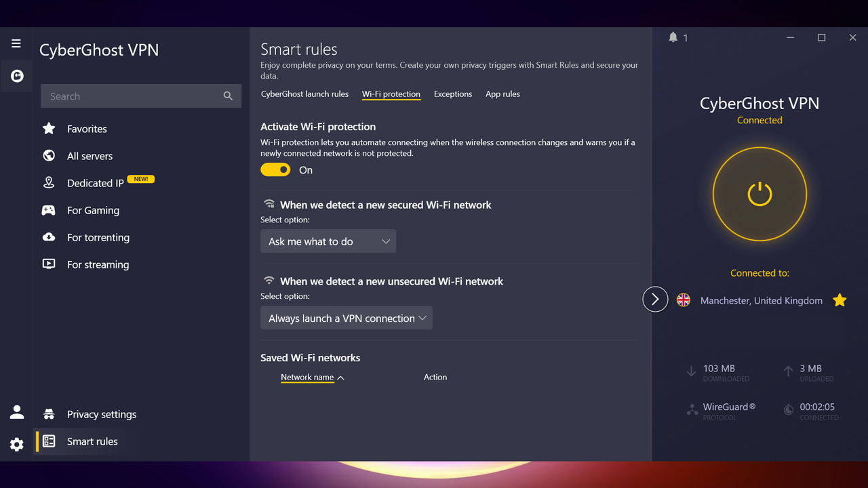Open the App rules tab
868x488 pixels.
502,94
